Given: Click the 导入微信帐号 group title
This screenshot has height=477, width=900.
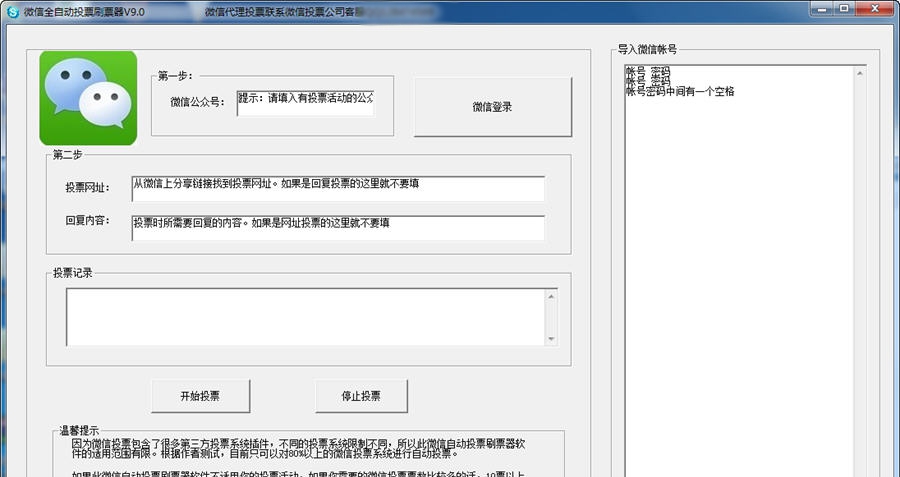Looking at the screenshot, I should [647, 49].
